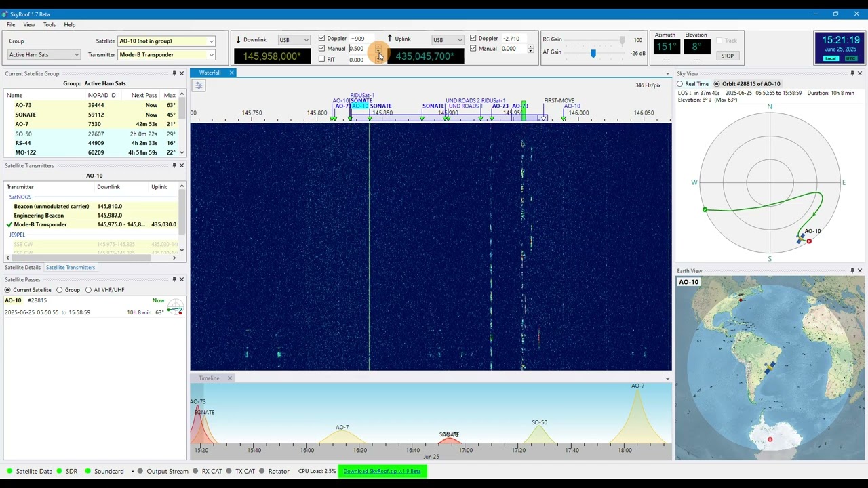Viewport: 868px width, 488px height.
Task: Pin the Satellite Passes panel
Action: point(174,279)
